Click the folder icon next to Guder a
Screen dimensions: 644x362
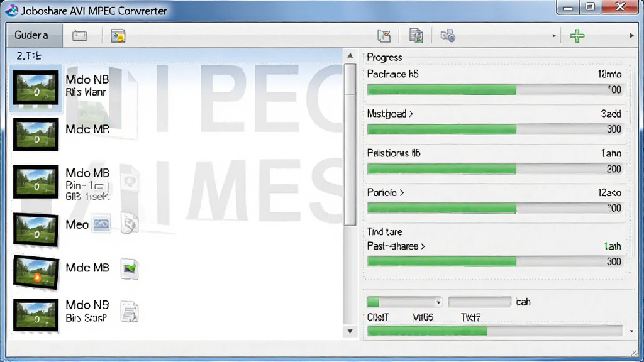click(80, 36)
